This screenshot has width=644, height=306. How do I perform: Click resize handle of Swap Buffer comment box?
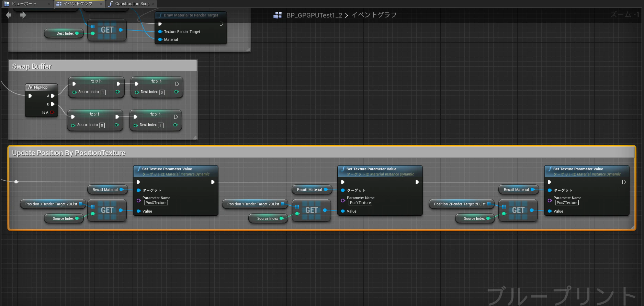pyautogui.click(x=195, y=137)
